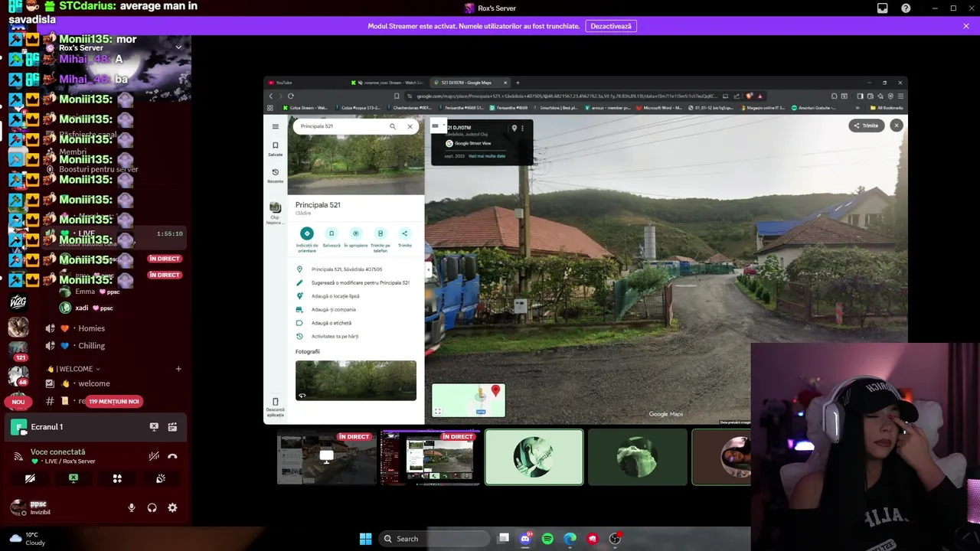Toggle the camera on in voice panel
The height and width of the screenshot is (551, 980).
coord(30,478)
